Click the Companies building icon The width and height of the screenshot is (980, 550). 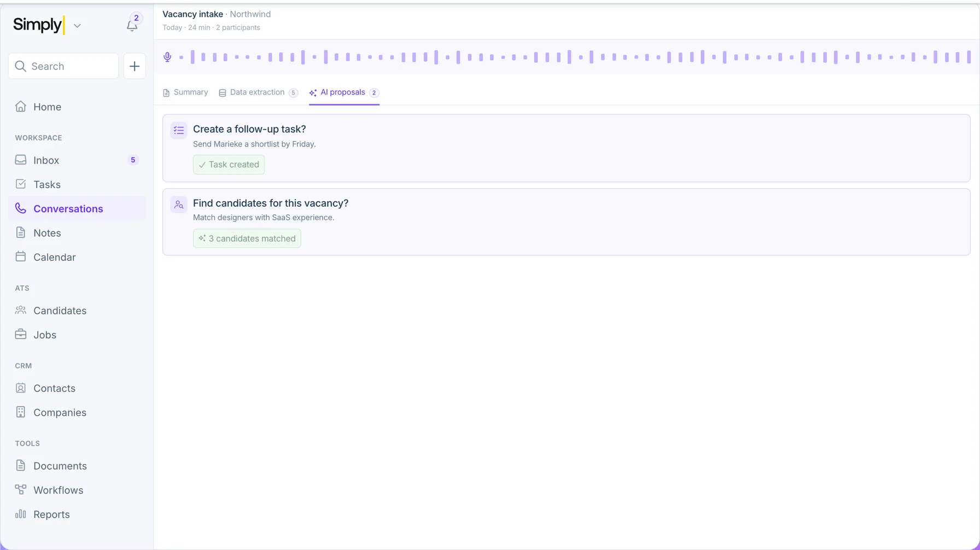click(x=21, y=412)
